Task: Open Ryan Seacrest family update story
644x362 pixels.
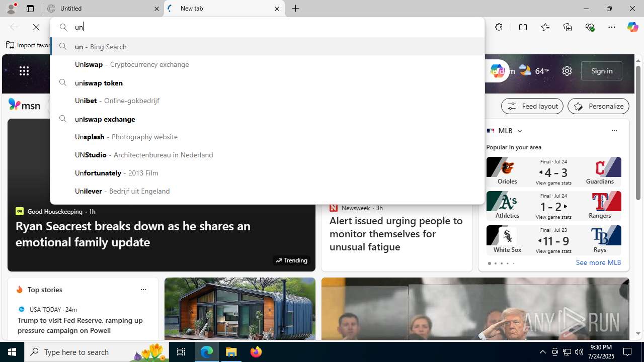Action: click(133, 234)
